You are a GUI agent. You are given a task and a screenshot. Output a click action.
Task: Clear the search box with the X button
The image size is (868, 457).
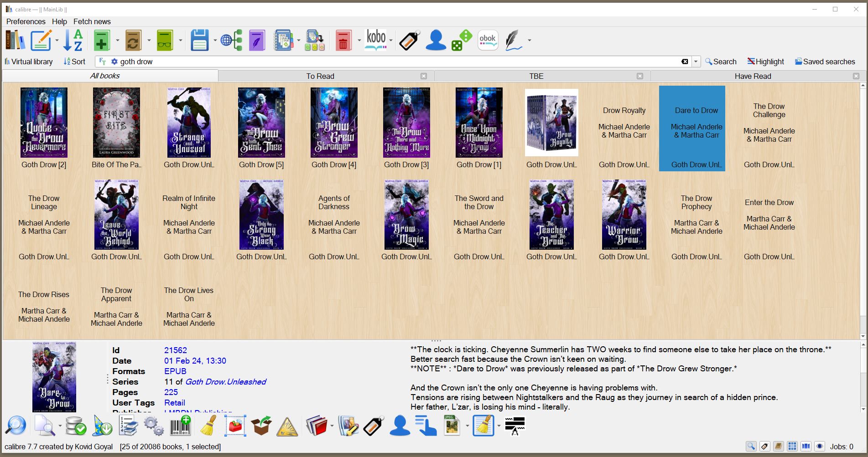[685, 62]
